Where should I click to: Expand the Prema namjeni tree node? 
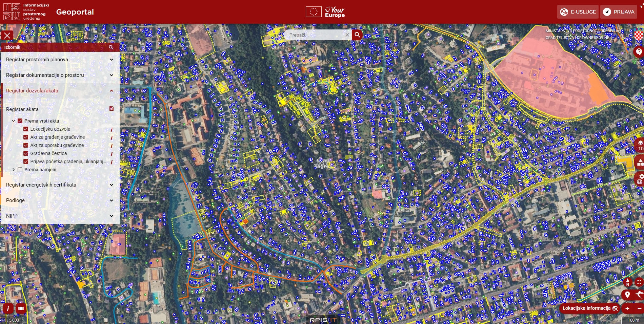point(14,170)
